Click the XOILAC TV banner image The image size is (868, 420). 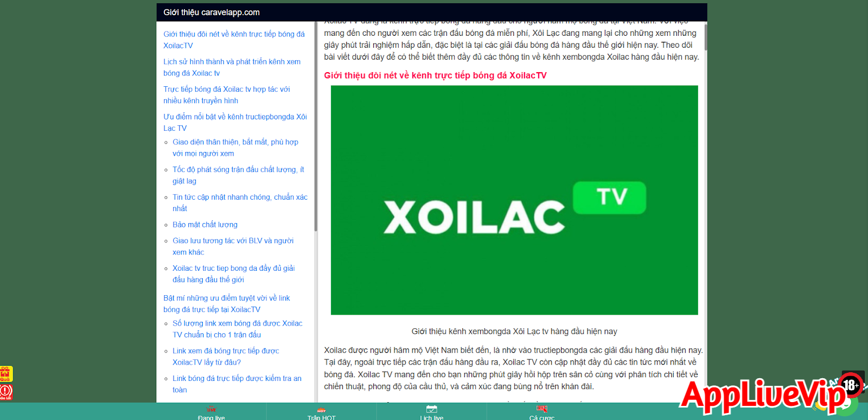click(514, 200)
